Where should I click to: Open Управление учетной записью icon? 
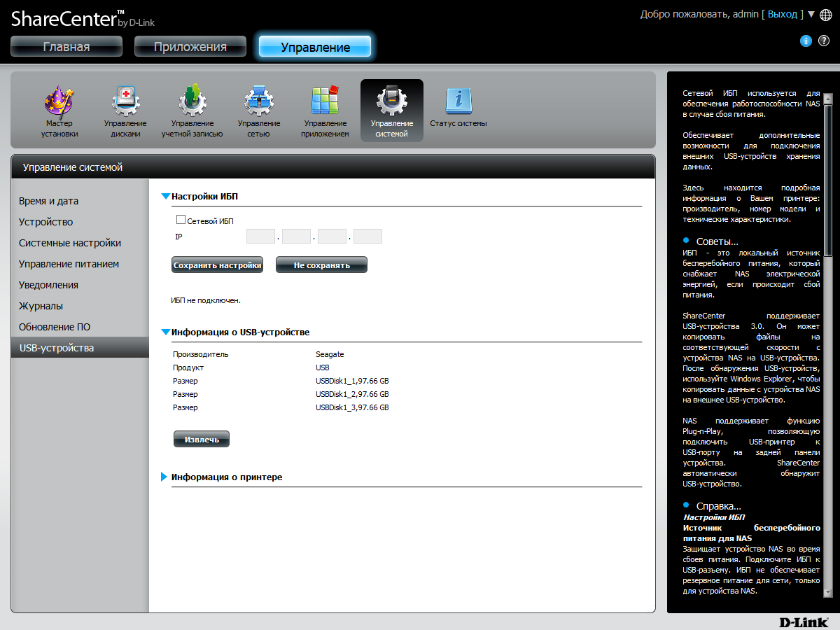pos(192,111)
